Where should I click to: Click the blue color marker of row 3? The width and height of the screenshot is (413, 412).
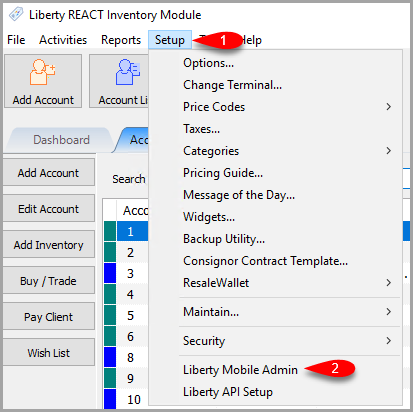(110, 273)
